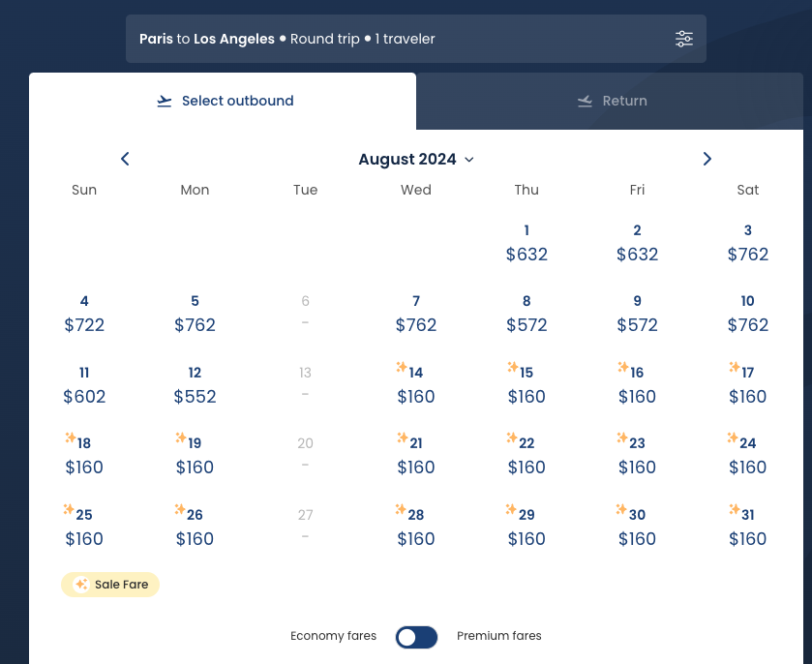Switch to the Select outbound tab
The width and height of the screenshot is (812, 664).
223,101
